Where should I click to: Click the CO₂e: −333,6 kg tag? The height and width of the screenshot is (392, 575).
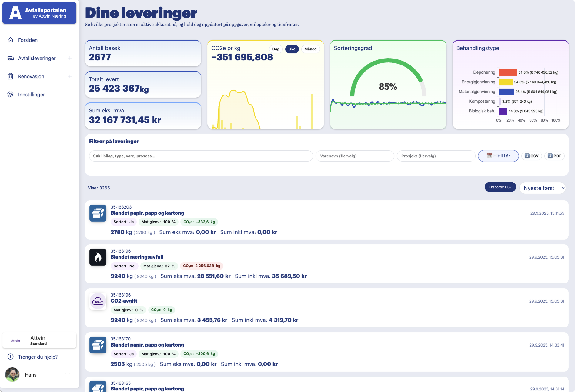[x=199, y=222]
